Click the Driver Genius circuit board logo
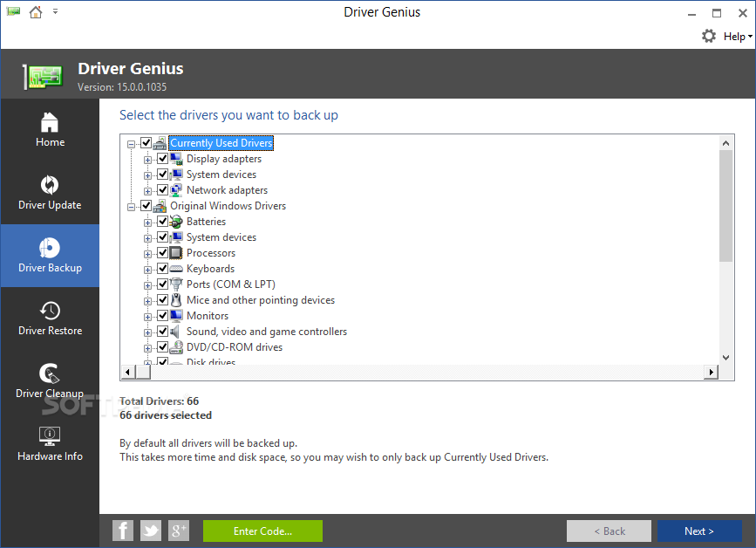The width and height of the screenshot is (756, 548). coord(44,76)
